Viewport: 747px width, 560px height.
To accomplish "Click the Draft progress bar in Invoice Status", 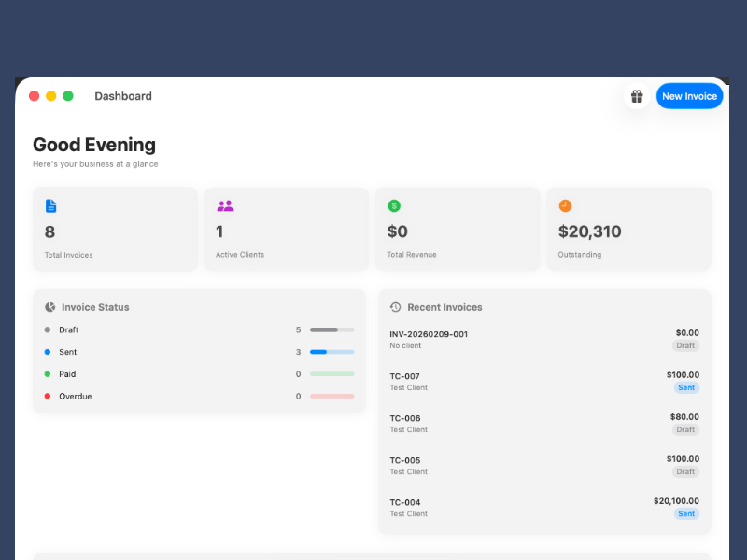I will 331,329.
